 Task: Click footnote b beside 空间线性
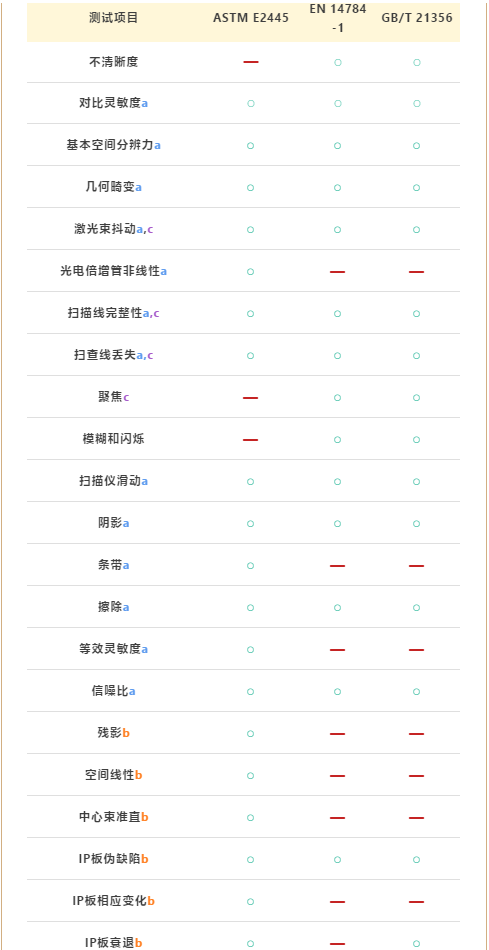point(139,775)
